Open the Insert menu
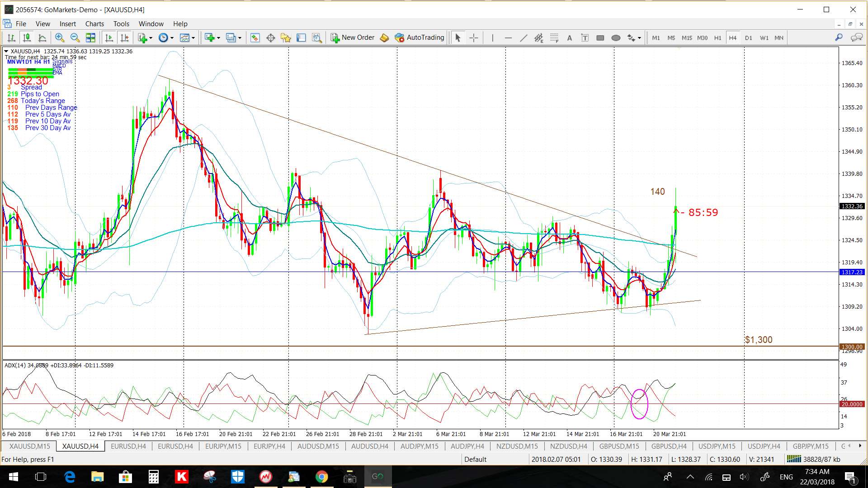This screenshot has width=868, height=488. [x=67, y=24]
